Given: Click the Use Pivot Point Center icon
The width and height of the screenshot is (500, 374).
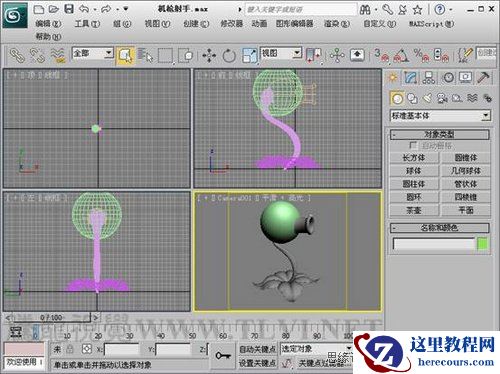Looking at the screenshot, I should tap(313, 55).
